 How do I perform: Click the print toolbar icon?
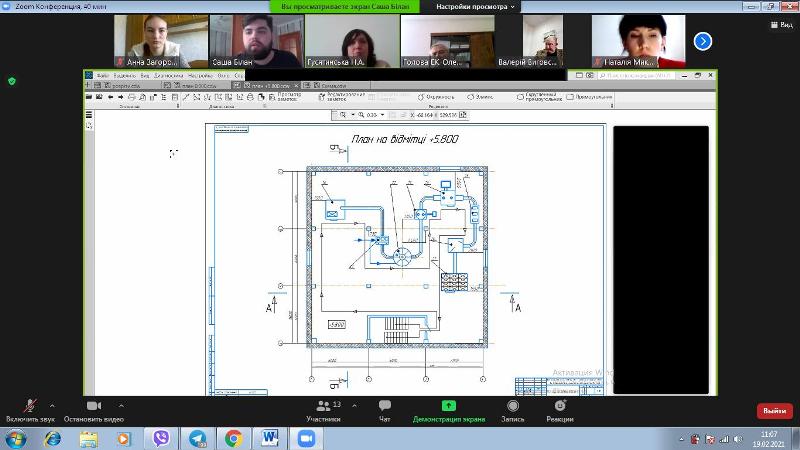tap(132, 97)
